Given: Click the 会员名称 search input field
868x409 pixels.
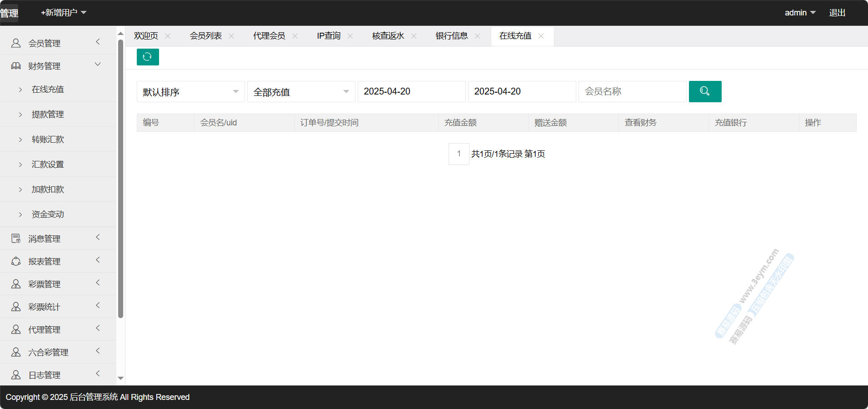Looking at the screenshot, I should point(632,91).
